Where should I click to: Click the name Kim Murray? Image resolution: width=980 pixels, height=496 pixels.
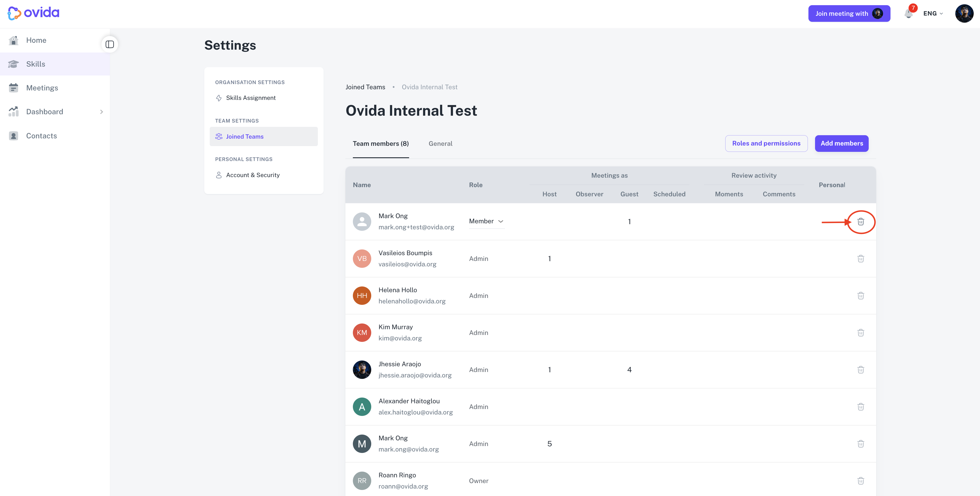click(395, 327)
